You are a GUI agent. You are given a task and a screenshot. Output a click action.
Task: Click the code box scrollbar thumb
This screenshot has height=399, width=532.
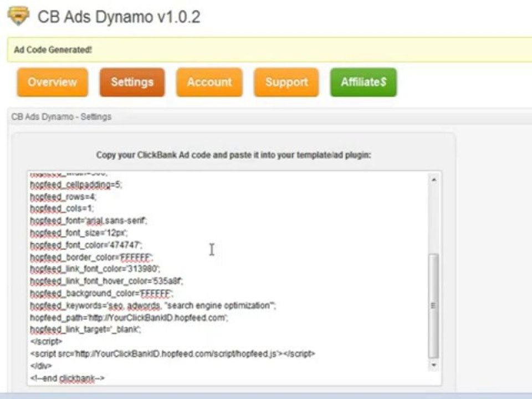(433, 305)
